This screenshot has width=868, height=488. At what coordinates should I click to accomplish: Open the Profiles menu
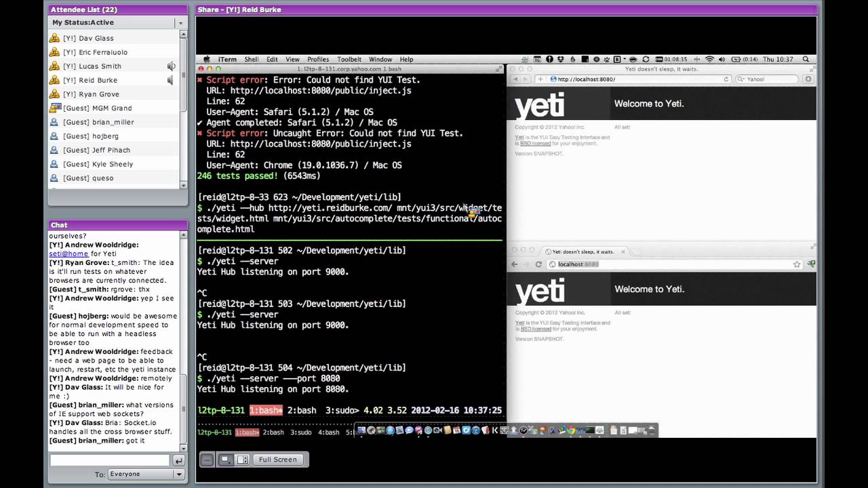tap(318, 60)
